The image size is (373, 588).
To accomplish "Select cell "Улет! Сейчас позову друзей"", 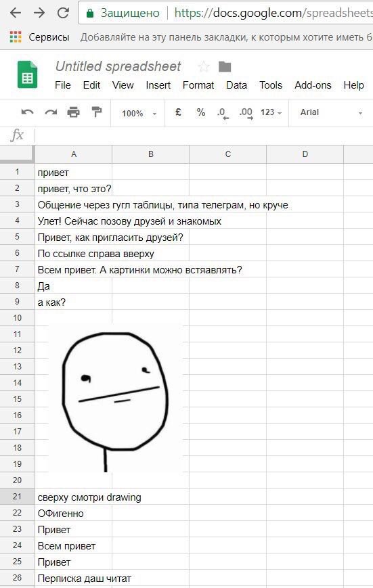I will pos(74,221).
